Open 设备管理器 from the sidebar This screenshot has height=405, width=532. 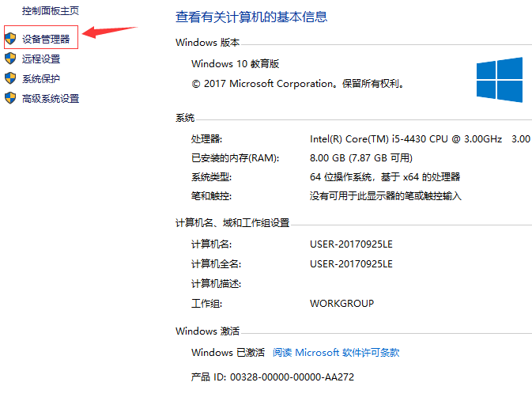(46, 39)
